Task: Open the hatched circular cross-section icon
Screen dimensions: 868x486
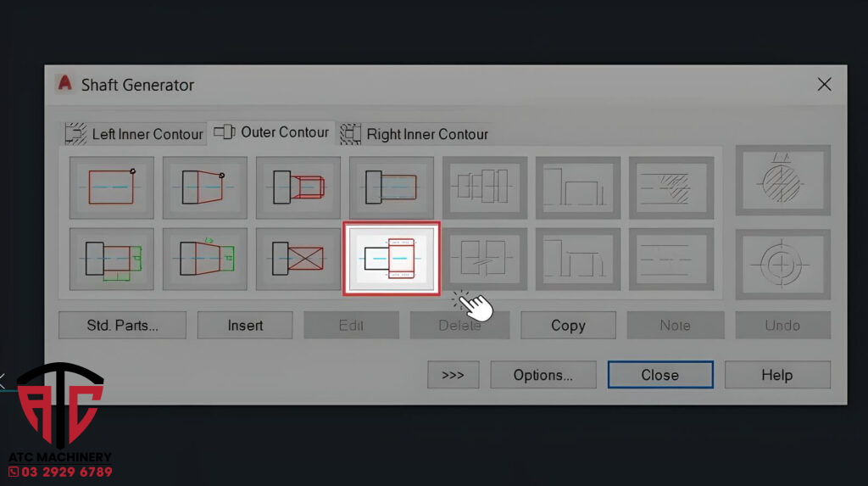Action: pyautogui.click(x=782, y=180)
